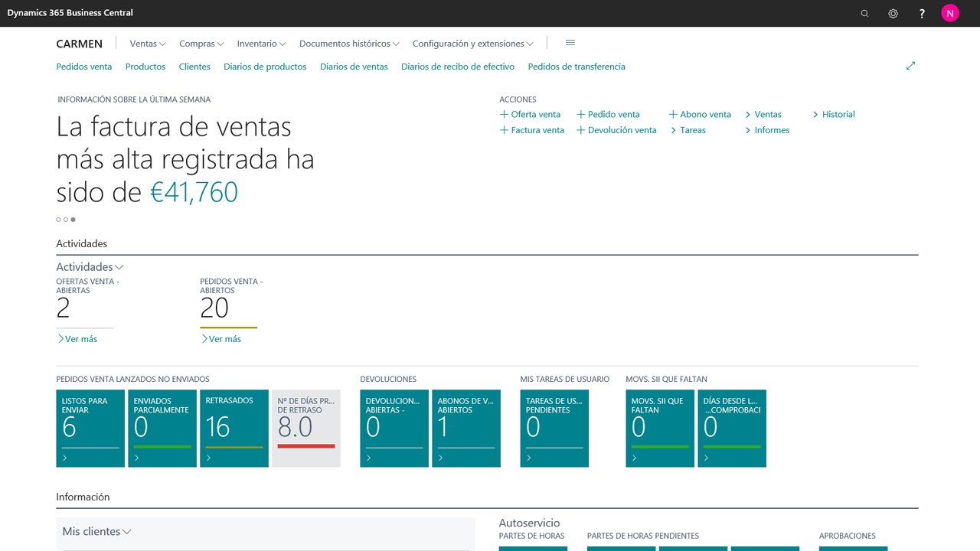Open the hamburger menu next to navigation

pos(570,43)
